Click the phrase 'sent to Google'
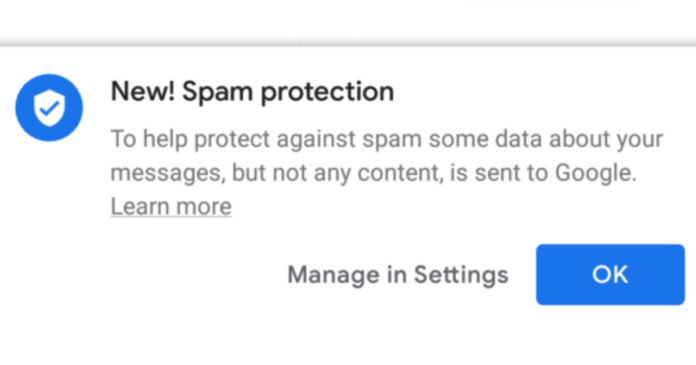 (555, 173)
